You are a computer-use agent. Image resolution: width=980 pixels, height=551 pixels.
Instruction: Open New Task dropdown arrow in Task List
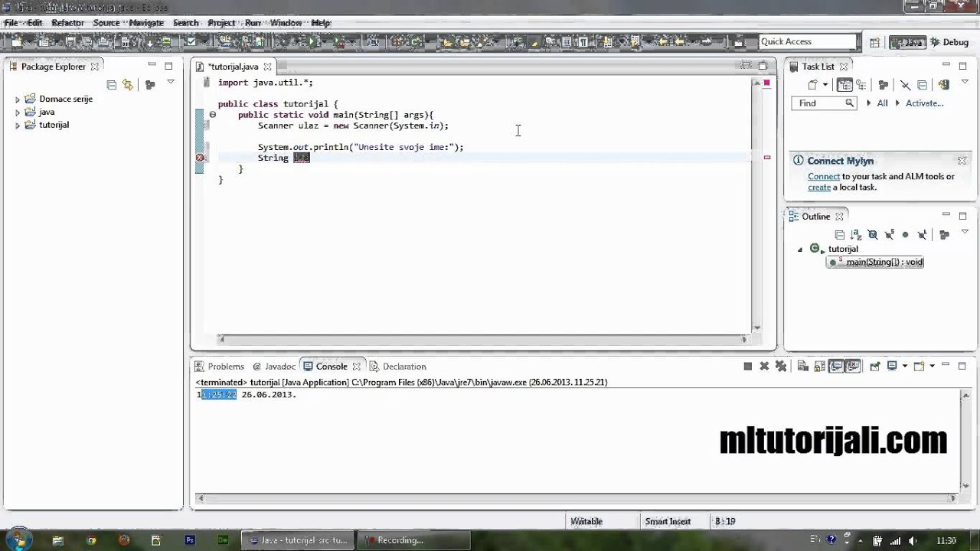point(825,85)
